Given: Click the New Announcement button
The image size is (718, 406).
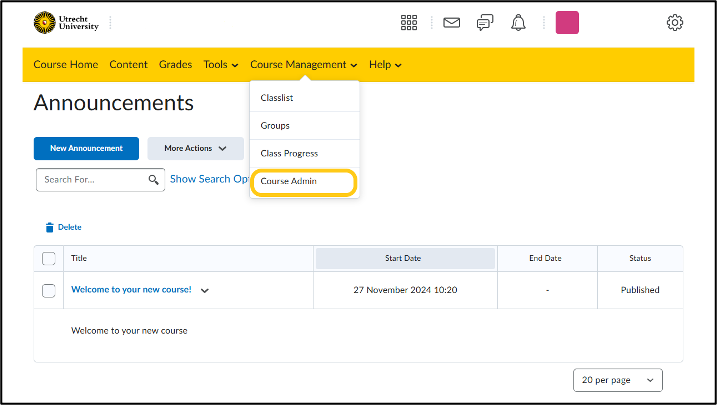Looking at the screenshot, I should (x=86, y=148).
